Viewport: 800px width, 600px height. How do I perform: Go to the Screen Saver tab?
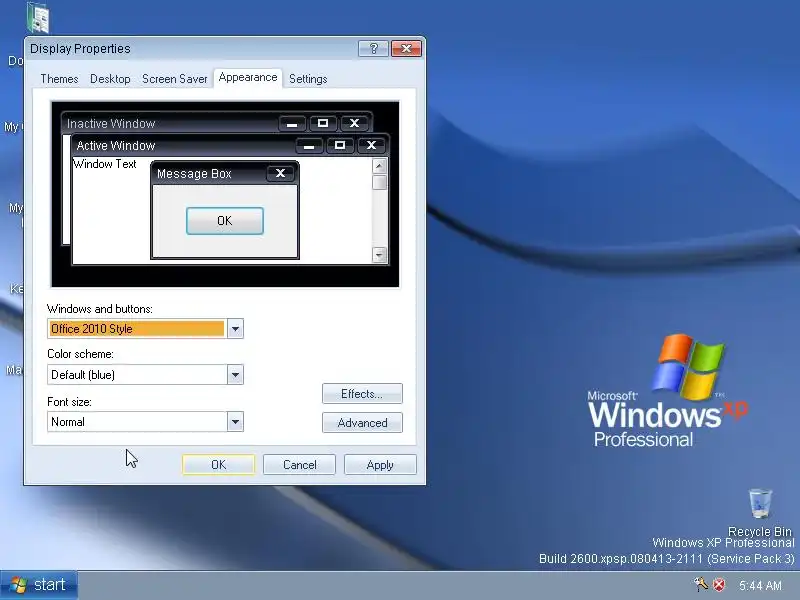pos(174,79)
